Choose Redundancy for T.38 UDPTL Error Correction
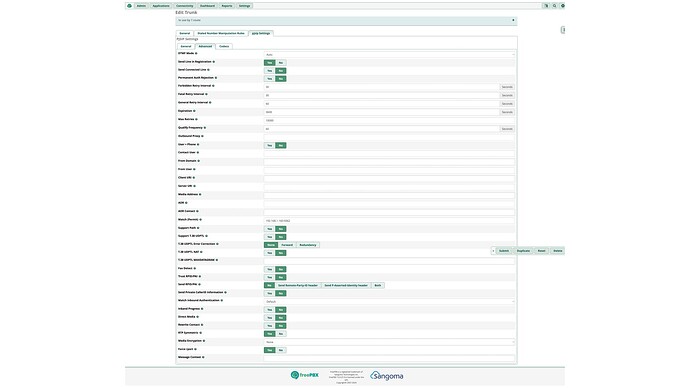This screenshot has height=388, width=690. pos(308,245)
